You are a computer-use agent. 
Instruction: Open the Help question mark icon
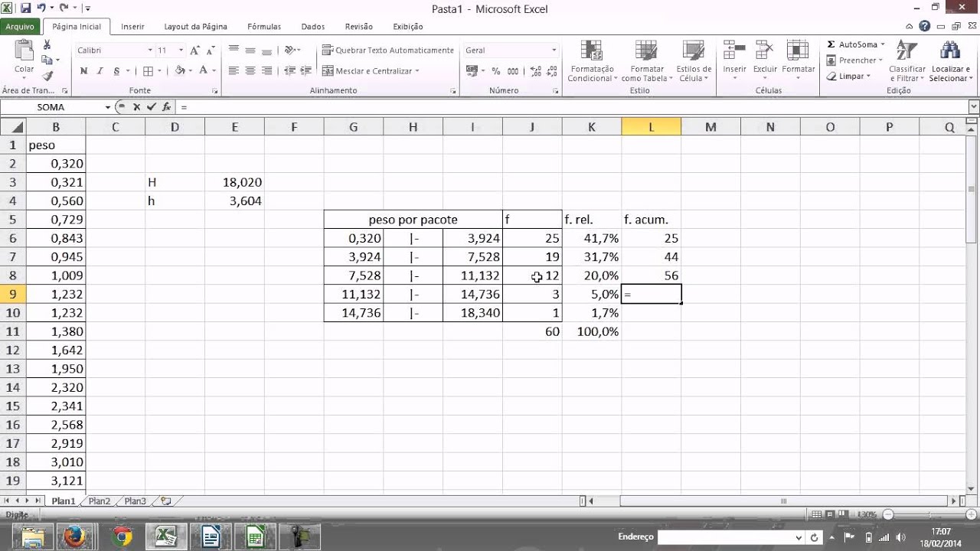[x=925, y=26]
